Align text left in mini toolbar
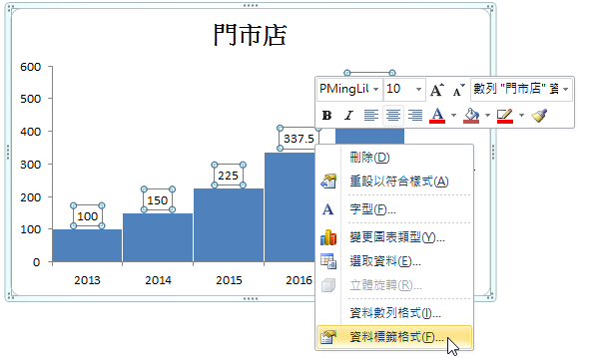This screenshot has width=599, height=364. 371,116
